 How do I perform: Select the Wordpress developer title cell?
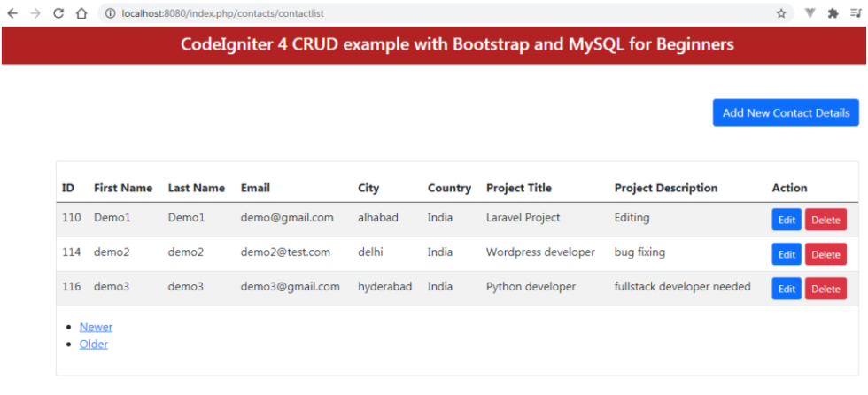tap(541, 252)
